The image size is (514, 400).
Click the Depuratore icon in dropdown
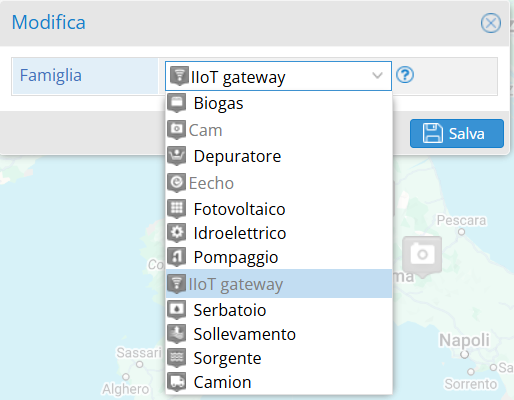(177, 156)
